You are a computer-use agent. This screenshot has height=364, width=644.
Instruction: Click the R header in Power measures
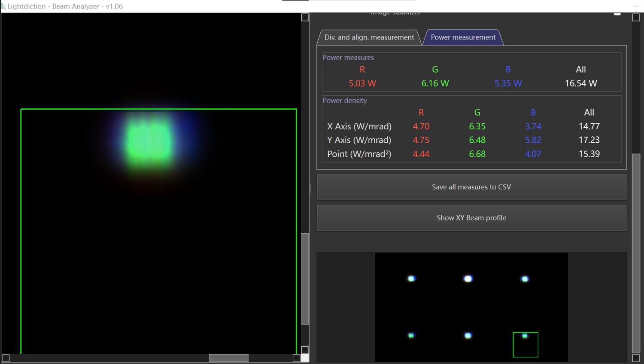[362, 69]
